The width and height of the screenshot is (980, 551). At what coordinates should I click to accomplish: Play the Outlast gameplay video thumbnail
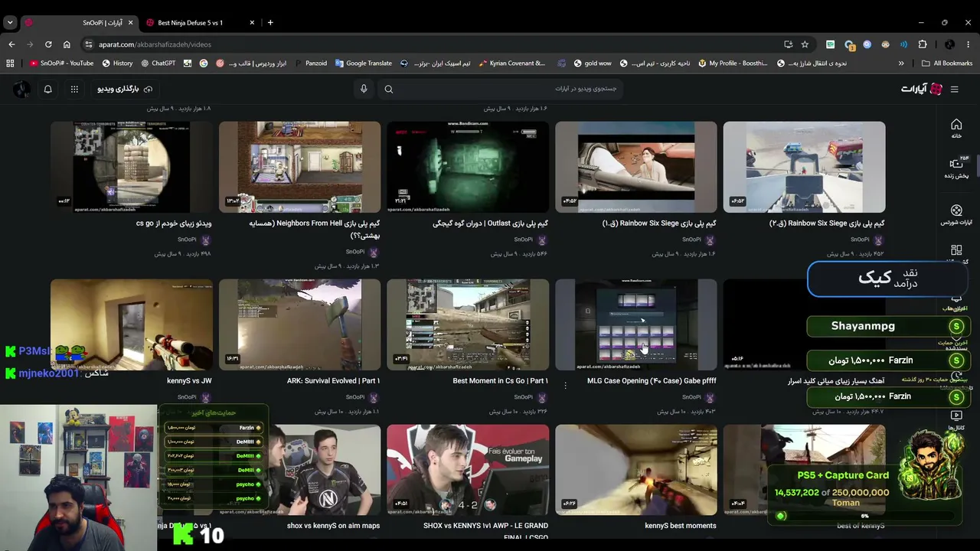pyautogui.click(x=468, y=167)
